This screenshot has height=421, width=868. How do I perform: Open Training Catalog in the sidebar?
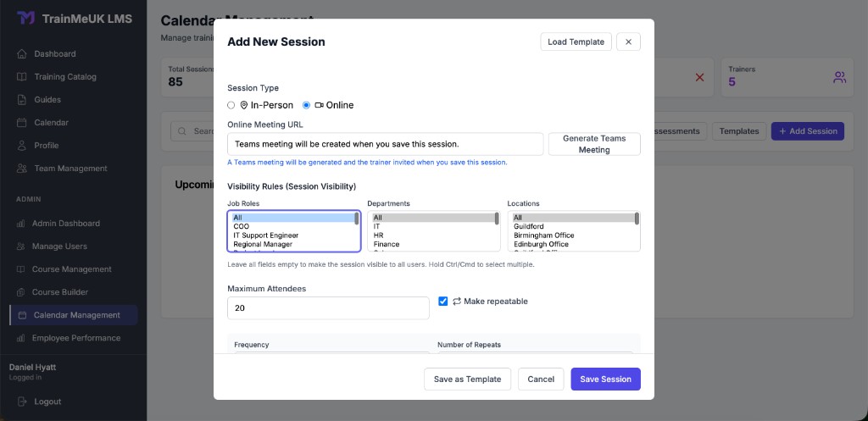pyautogui.click(x=65, y=77)
